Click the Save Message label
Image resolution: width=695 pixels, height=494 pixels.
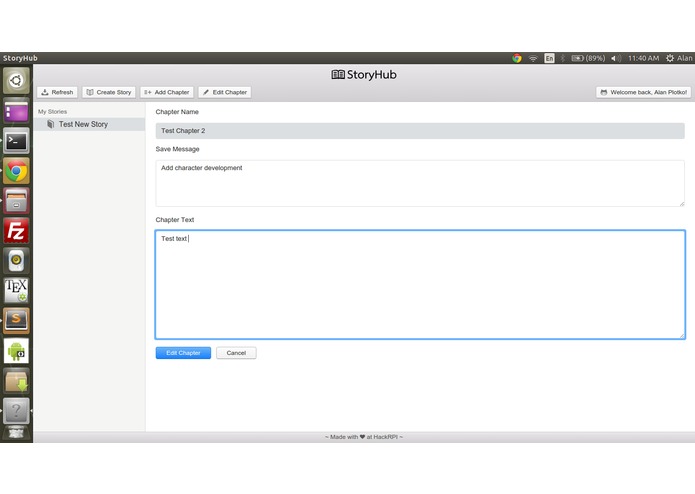(177, 149)
